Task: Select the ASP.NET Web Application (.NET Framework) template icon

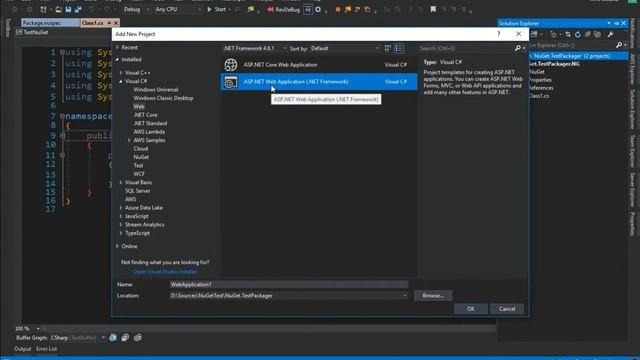Action: click(231, 82)
